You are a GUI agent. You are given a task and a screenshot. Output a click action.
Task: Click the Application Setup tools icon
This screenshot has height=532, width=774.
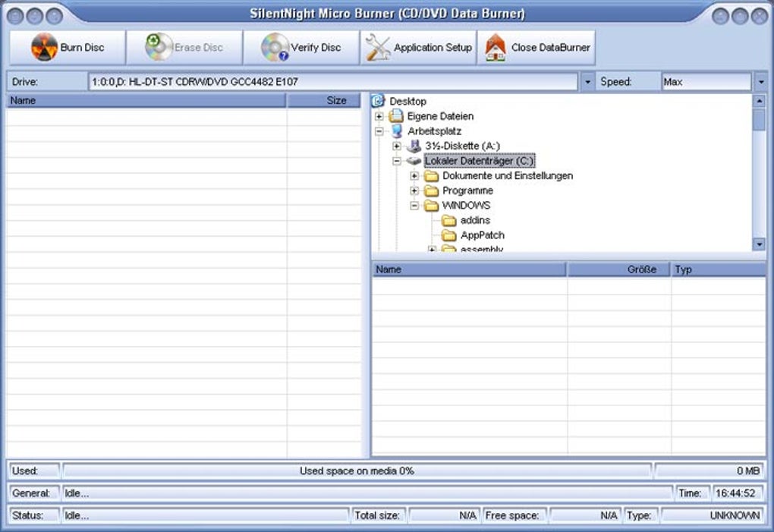(378, 47)
